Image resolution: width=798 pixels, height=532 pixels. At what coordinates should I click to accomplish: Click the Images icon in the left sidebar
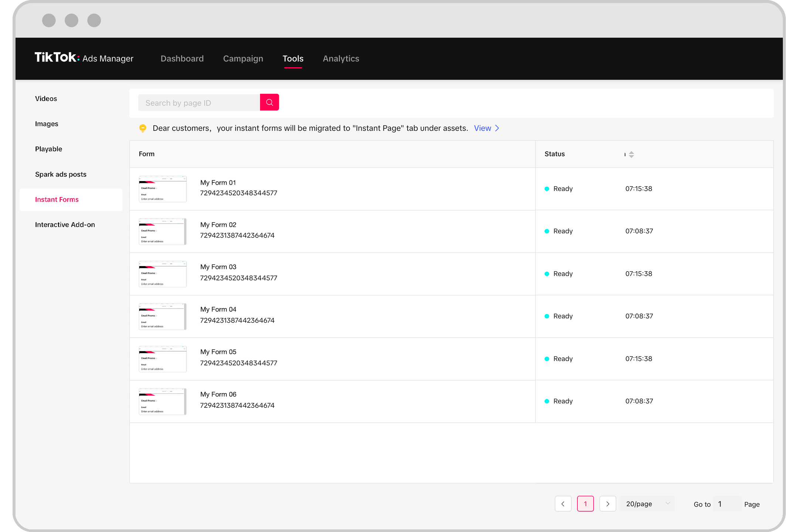click(x=46, y=123)
